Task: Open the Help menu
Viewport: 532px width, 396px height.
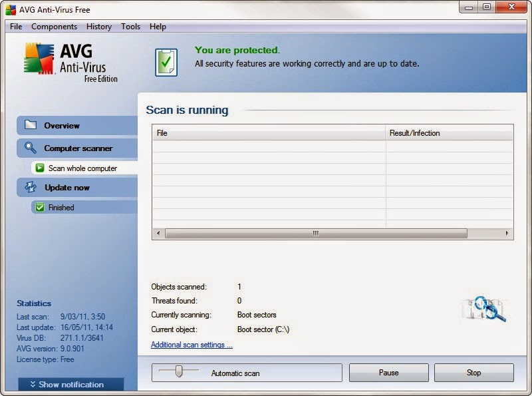Action: pyautogui.click(x=158, y=27)
